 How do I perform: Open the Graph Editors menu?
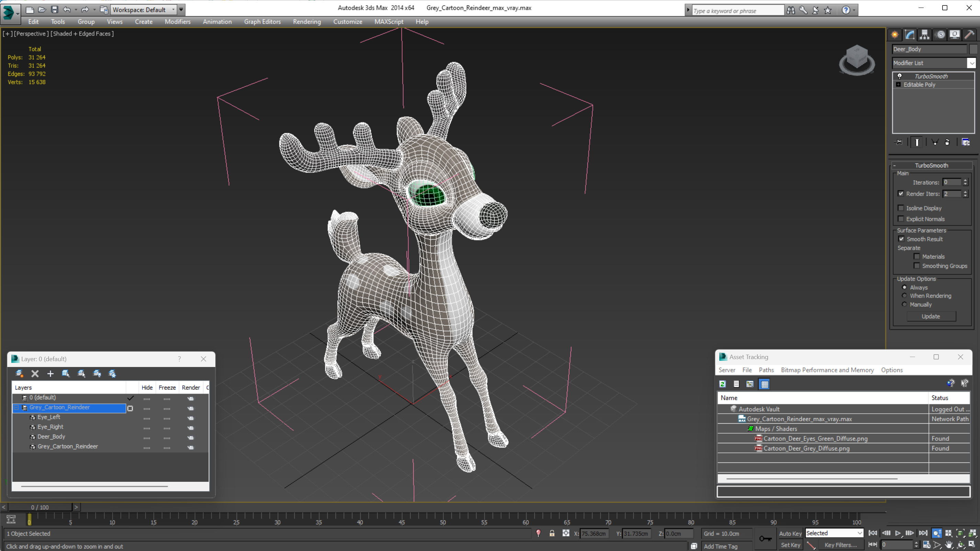(262, 22)
